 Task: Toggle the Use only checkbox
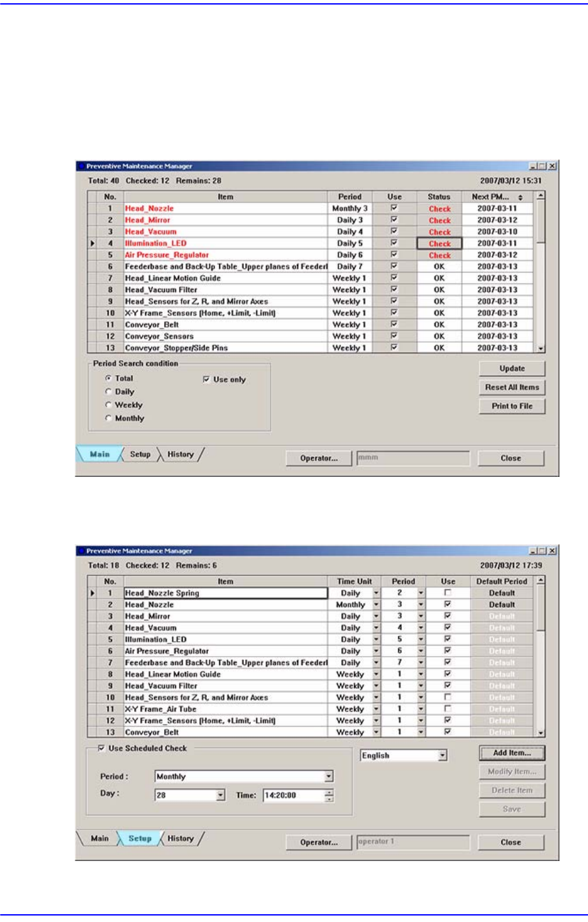pos(206,380)
